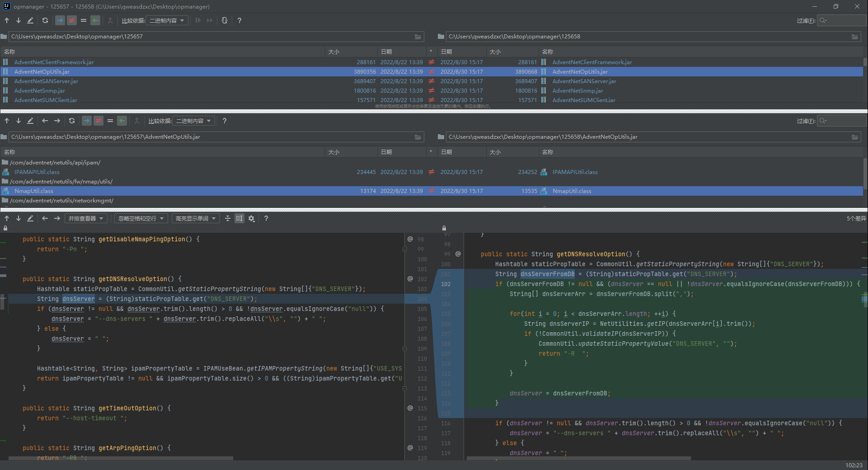Open the 忽略空格和空行 whitespace dropdown

pyautogui.click(x=141, y=218)
